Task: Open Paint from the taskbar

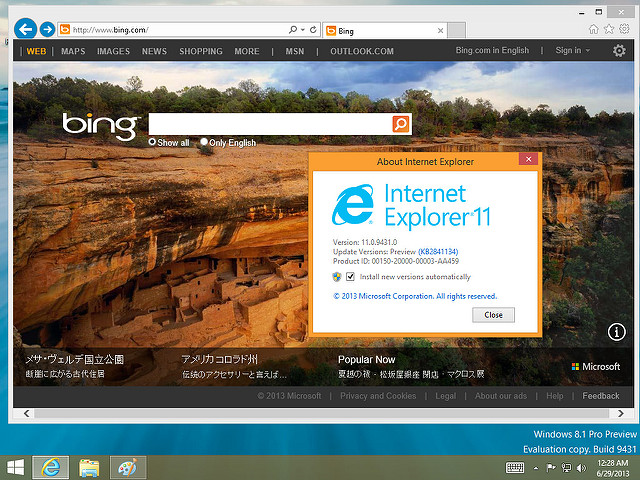Action: [128, 467]
